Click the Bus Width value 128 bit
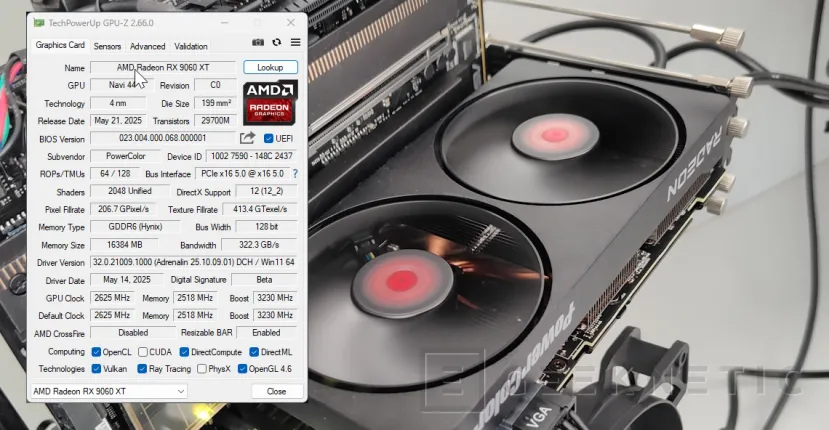 (x=266, y=226)
